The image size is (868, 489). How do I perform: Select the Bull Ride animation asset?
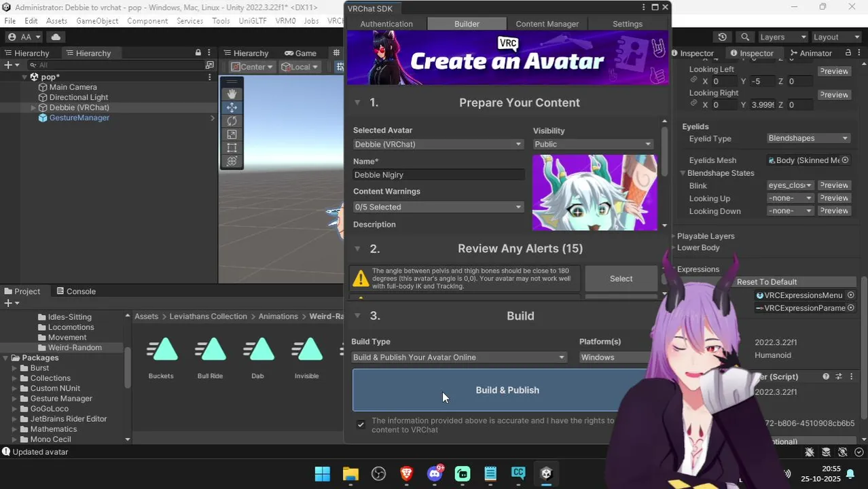tap(210, 358)
